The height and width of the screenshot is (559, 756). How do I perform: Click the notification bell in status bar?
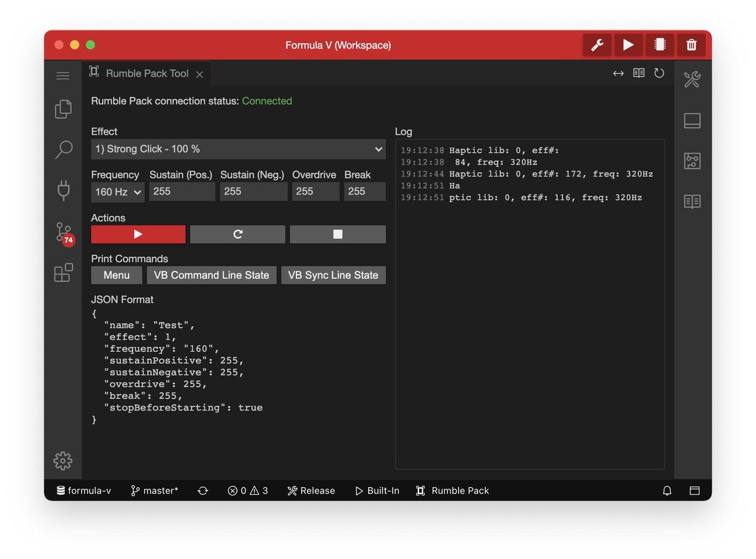point(667,491)
